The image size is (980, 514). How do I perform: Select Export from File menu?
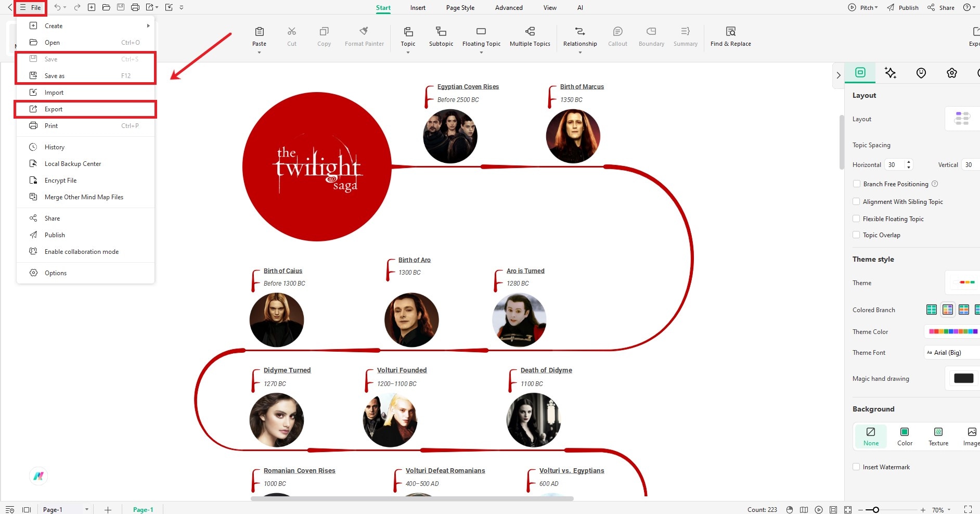[85, 109]
